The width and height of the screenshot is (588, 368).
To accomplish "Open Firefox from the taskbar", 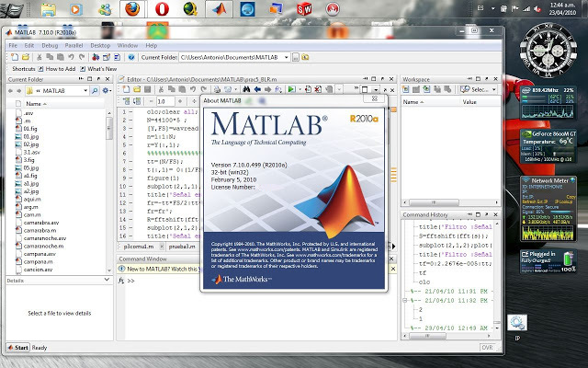I will coord(132,9).
